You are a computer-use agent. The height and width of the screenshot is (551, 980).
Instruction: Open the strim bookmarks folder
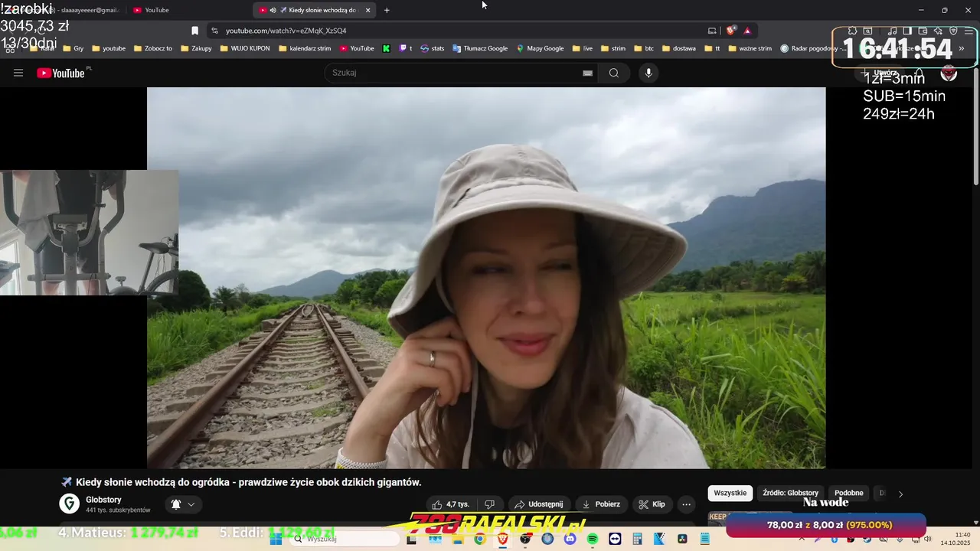point(613,48)
